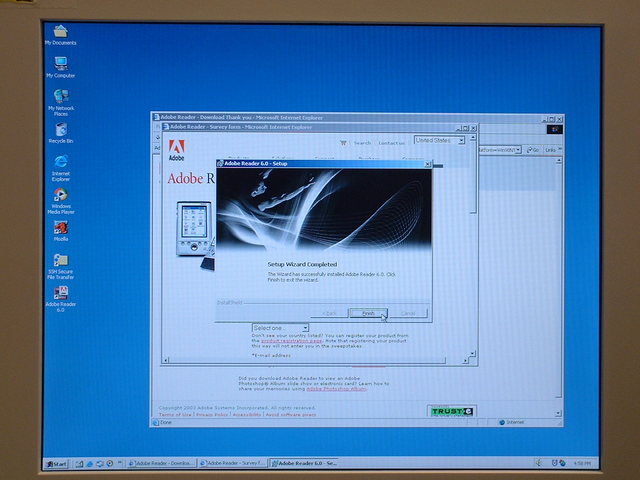Expand the United States country dropdown
This screenshot has height=480, width=640.
click(461, 141)
